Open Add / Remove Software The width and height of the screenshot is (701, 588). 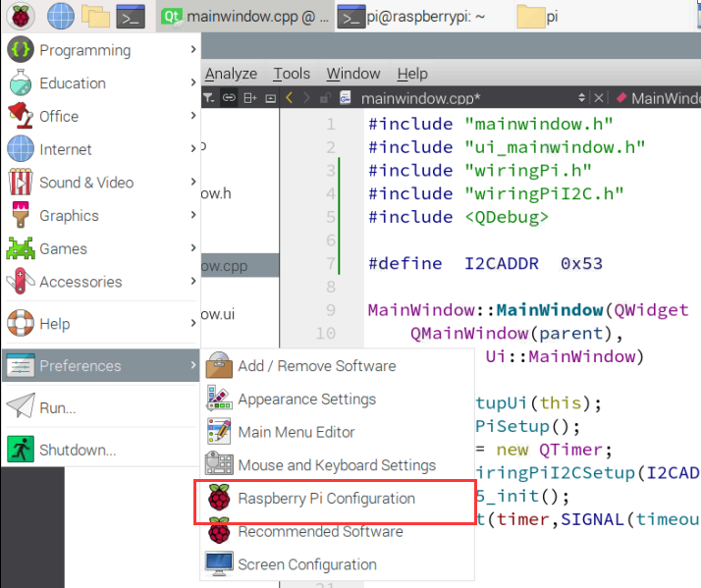[338, 366]
